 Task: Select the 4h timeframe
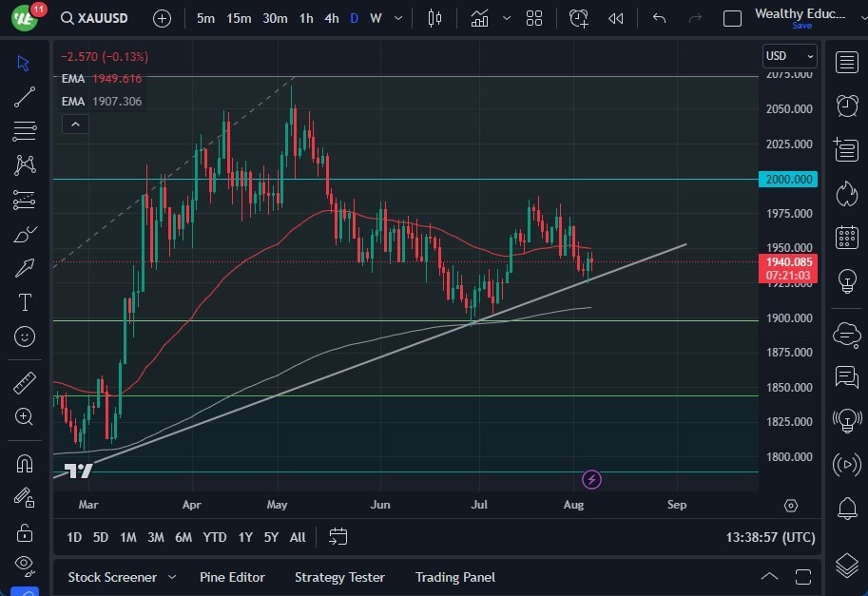331,18
